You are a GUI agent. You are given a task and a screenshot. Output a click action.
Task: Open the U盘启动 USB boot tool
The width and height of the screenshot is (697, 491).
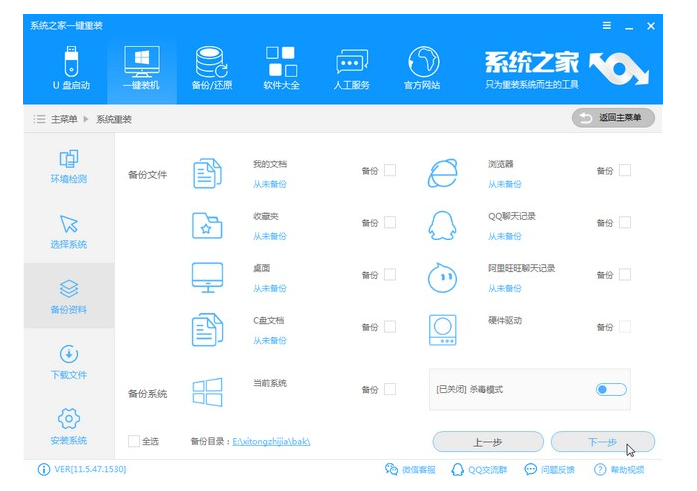coord(71,68)
